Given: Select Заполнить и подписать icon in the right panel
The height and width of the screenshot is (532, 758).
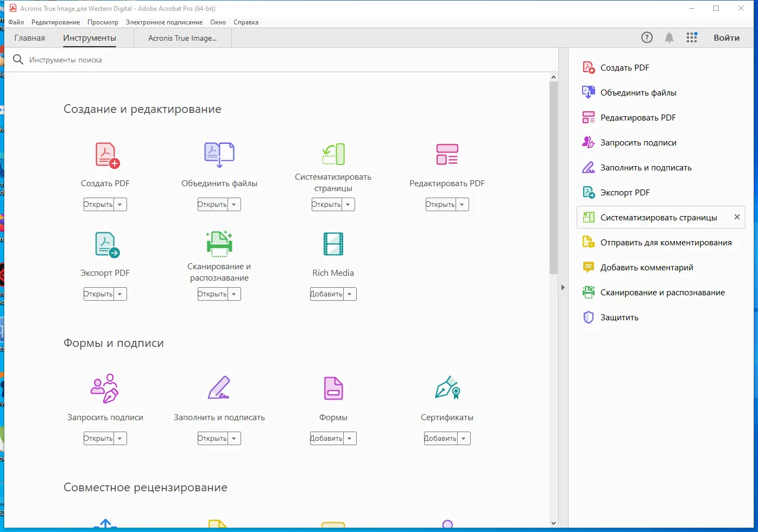Looking at the screenshot, I should 589,167.
